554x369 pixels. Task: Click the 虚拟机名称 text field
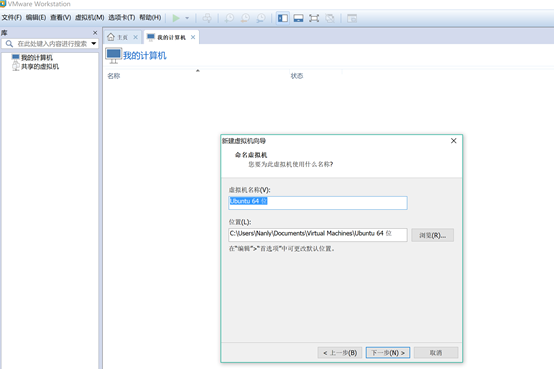[318, 203]
